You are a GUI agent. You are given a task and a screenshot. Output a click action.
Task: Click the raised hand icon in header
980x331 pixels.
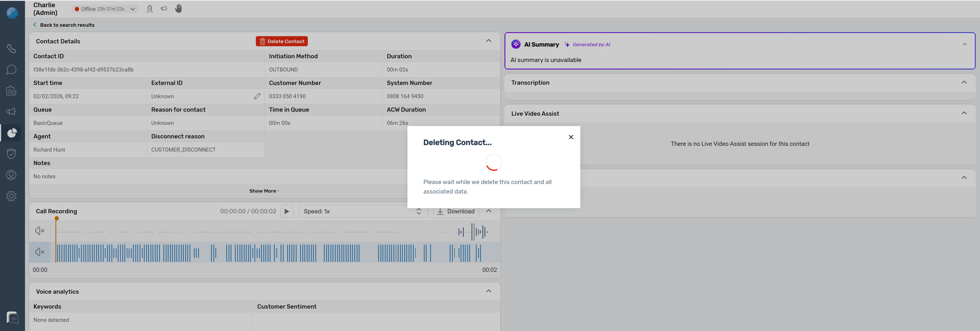point(178,8)
